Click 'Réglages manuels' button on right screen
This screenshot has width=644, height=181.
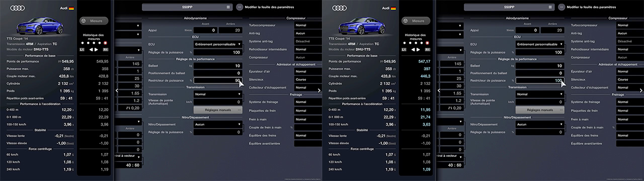(x=540, y=110)
